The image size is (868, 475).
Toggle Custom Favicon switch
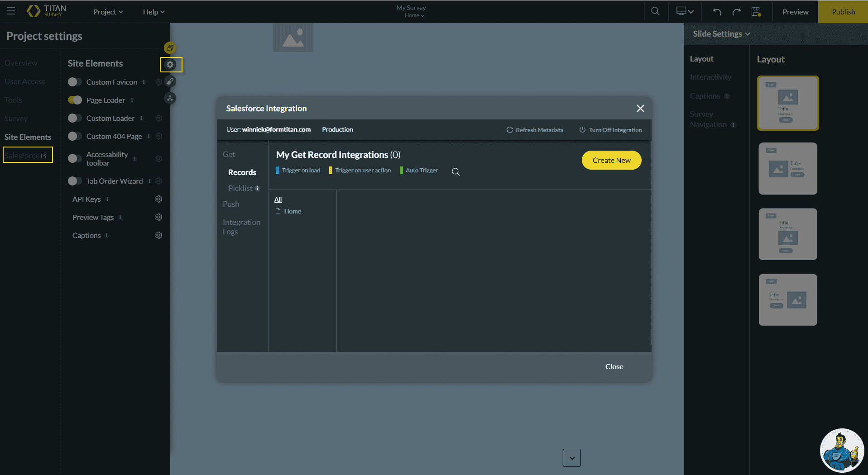(75, 82)
